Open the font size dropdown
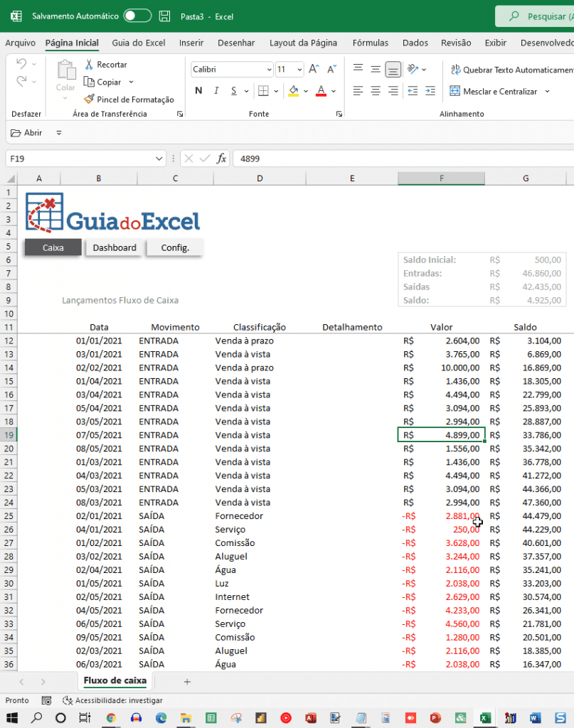This screenshot has height=728, width=574. point(299,70)
